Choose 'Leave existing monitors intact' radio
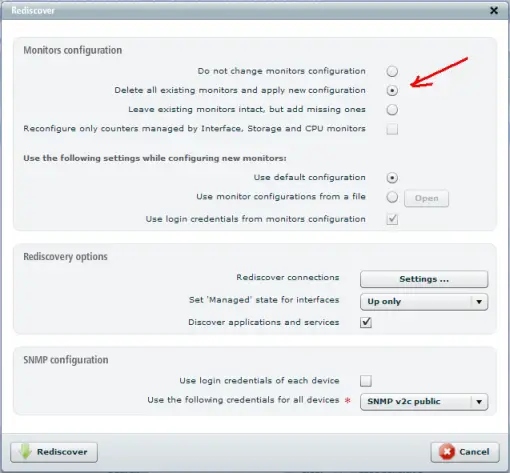This screenshot has height=473, width=510. coord(392,110)
